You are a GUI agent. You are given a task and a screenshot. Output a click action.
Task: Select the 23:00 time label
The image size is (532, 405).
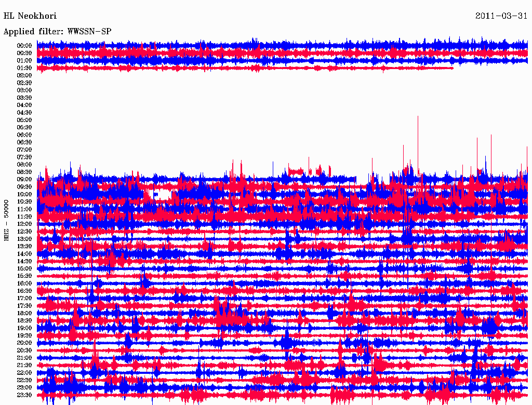pos(24,387)
